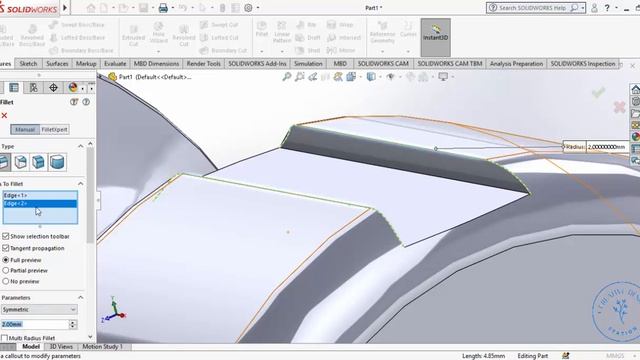Click the Print icon in the top toolbar
640x360 pixels.
pos(163,8)
